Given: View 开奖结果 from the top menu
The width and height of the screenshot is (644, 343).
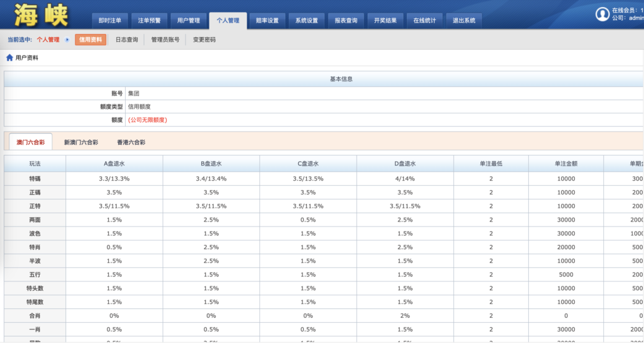Looking at the screenshot, I should tap(385, 20).
